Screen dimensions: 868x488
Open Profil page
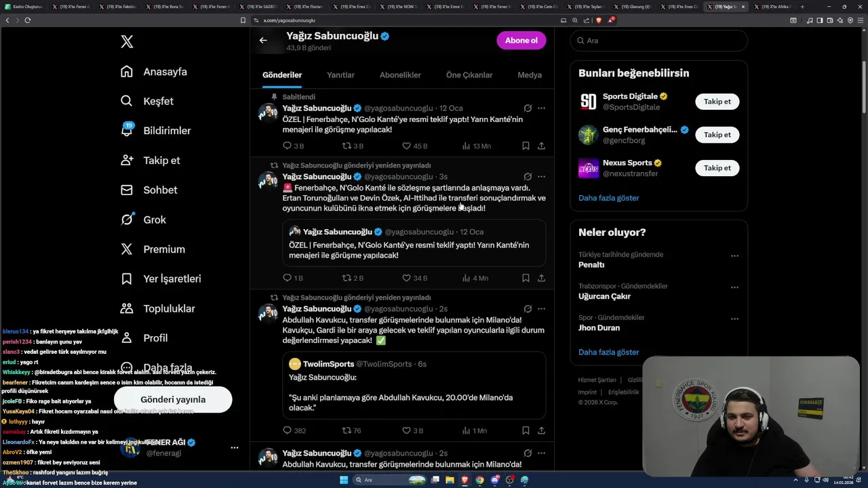144,338
